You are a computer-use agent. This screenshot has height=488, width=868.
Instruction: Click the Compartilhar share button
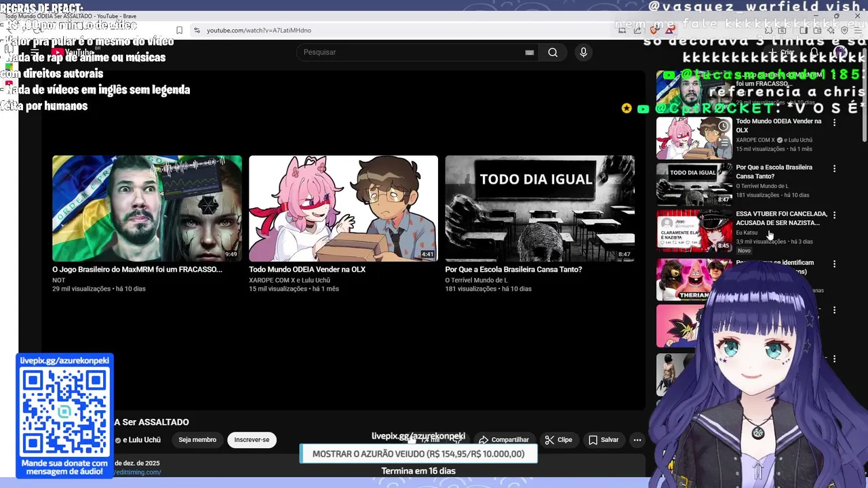[x=503, y=440]
